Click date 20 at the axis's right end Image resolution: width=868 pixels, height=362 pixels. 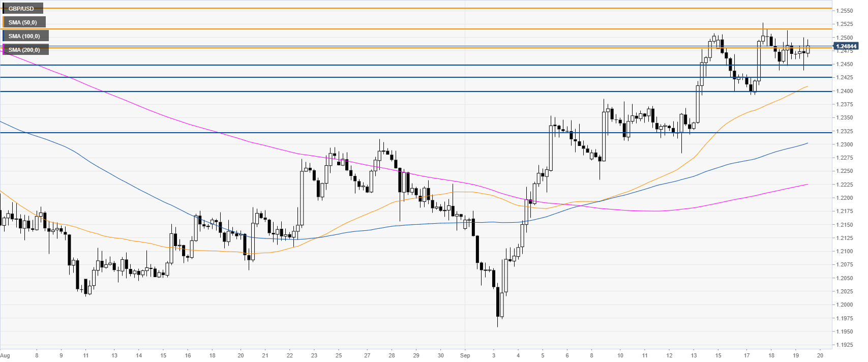[820, 355]
